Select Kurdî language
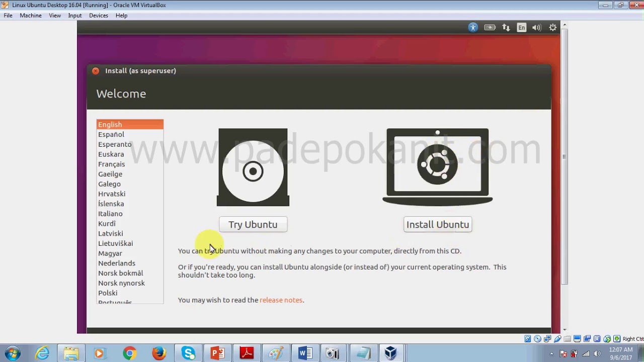This screenshot has width=644, height=362. point(130,223)
